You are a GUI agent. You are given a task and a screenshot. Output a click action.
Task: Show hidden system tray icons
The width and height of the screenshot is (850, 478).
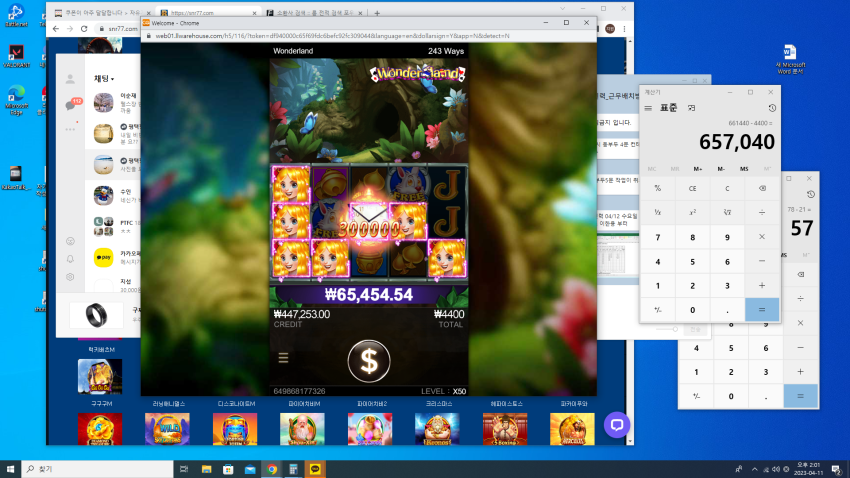(754, 469)
